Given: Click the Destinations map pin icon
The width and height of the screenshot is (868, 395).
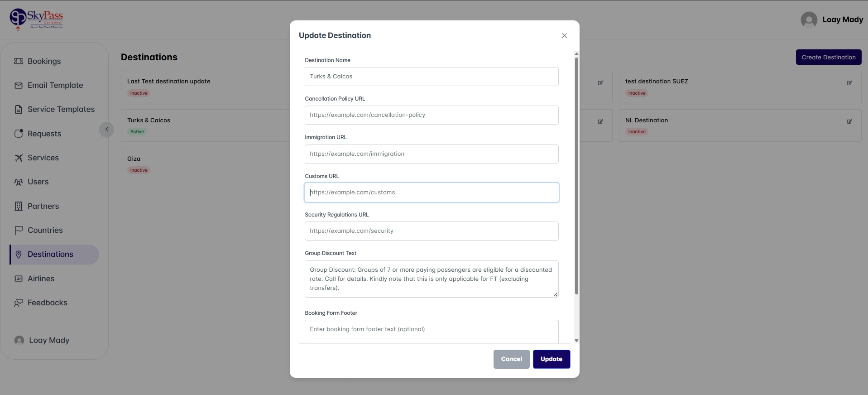Looking at the screenshot, I should tap(19, 255).
